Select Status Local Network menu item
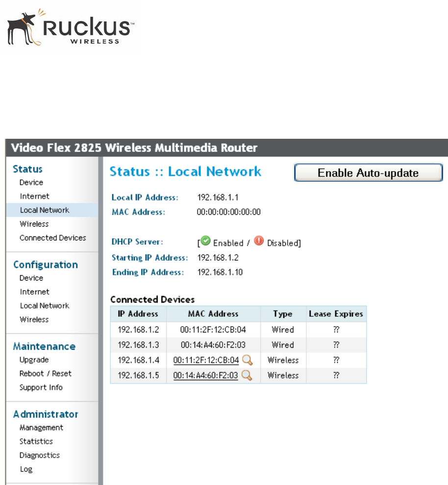This screenshot has height=485, width=448. click(52, 210)
